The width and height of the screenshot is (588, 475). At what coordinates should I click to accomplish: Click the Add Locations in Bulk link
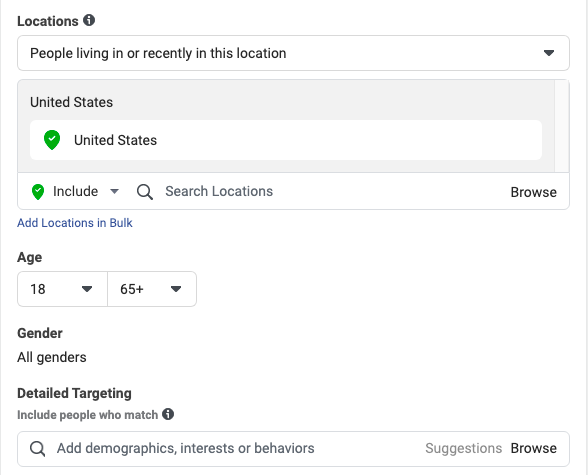75,223
